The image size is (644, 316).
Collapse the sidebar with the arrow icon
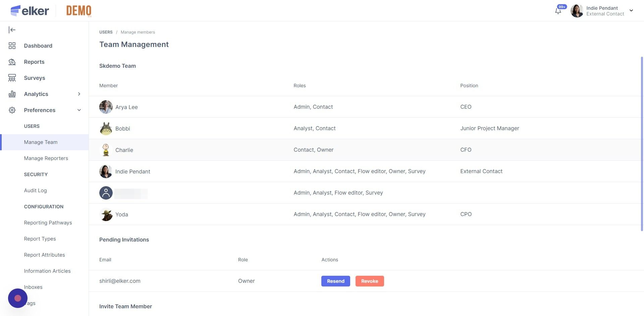point(12,30)
